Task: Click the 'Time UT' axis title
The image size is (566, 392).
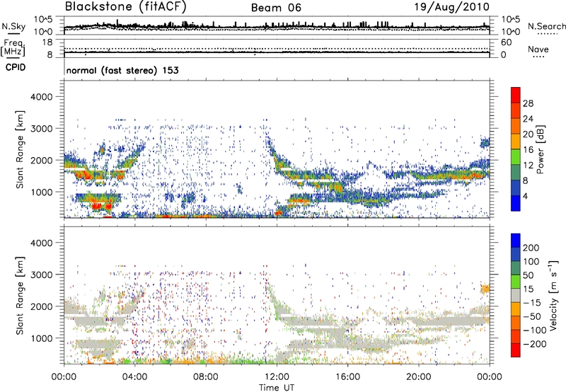Action: coord(277,387)
